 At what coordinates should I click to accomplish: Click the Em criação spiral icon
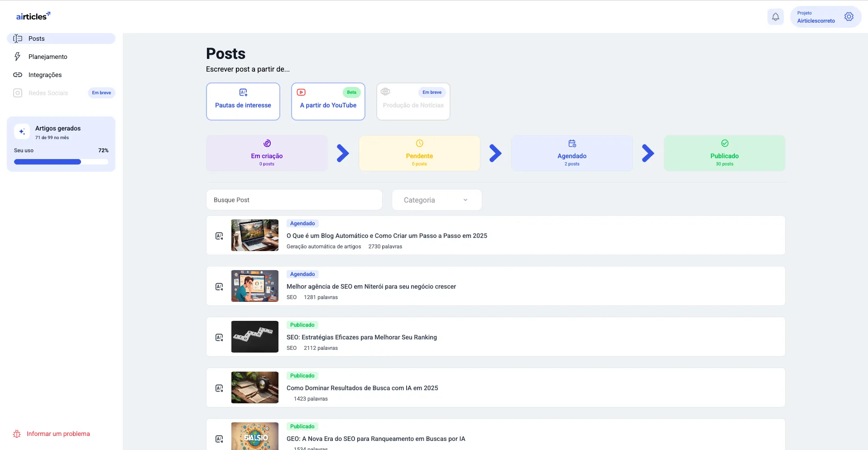click(x=267, y=143)
